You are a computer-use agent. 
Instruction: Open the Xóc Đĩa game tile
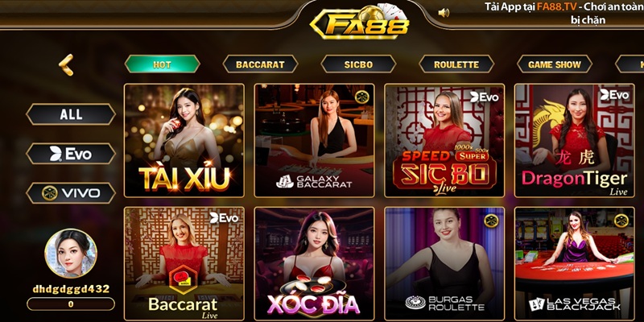pyautogui.click(x=314, y=264)
